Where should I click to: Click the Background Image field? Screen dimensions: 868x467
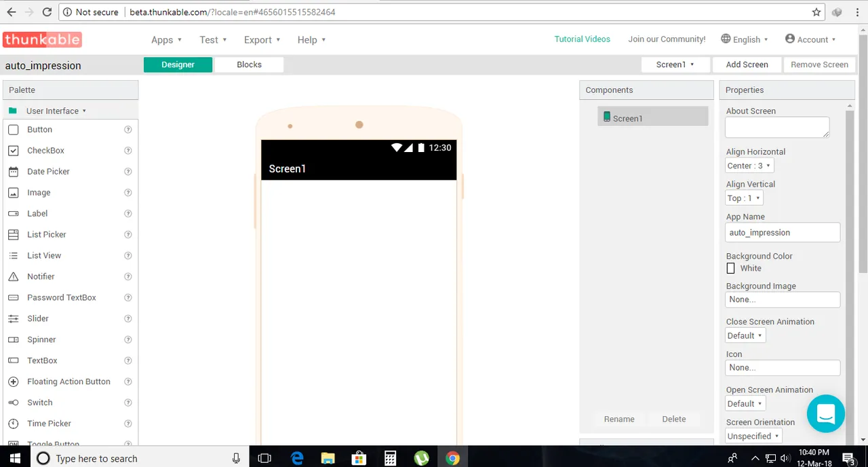(783, 300)
